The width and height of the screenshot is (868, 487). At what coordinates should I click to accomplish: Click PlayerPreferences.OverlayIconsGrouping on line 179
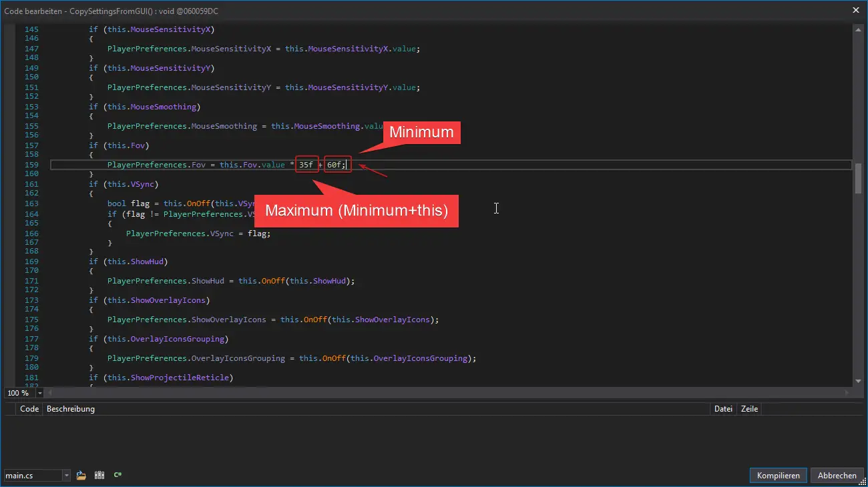[196, 358]
